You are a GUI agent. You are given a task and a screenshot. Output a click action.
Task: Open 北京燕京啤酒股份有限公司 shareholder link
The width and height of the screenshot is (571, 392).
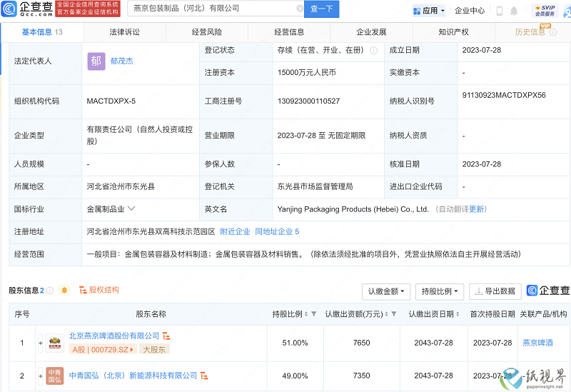click(x=114, y=336)
